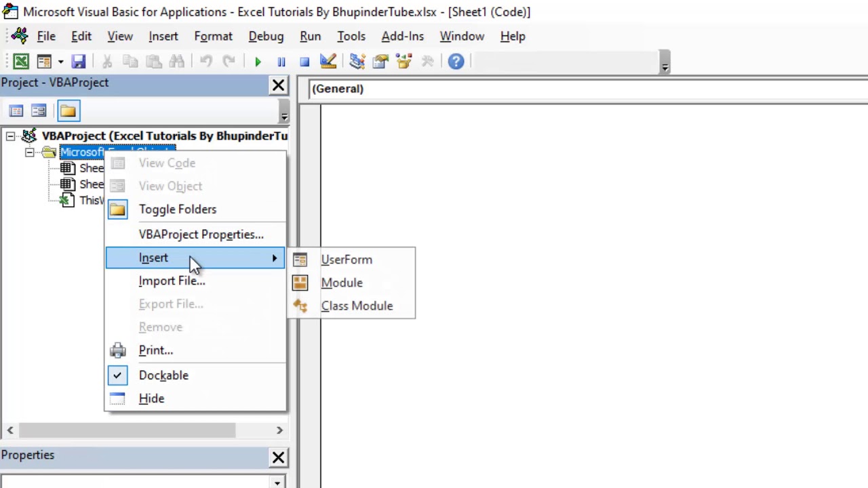Close the Properties panel
The height and width of the screenshot is (488, 868).
click(x=278, y=458)
